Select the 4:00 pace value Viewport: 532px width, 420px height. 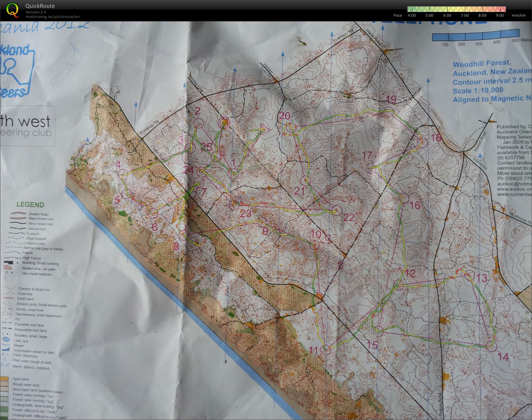pos(412,15)
